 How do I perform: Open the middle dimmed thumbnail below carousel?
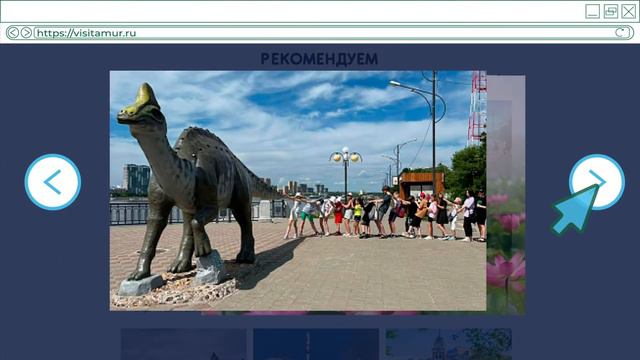coord(316,344)
